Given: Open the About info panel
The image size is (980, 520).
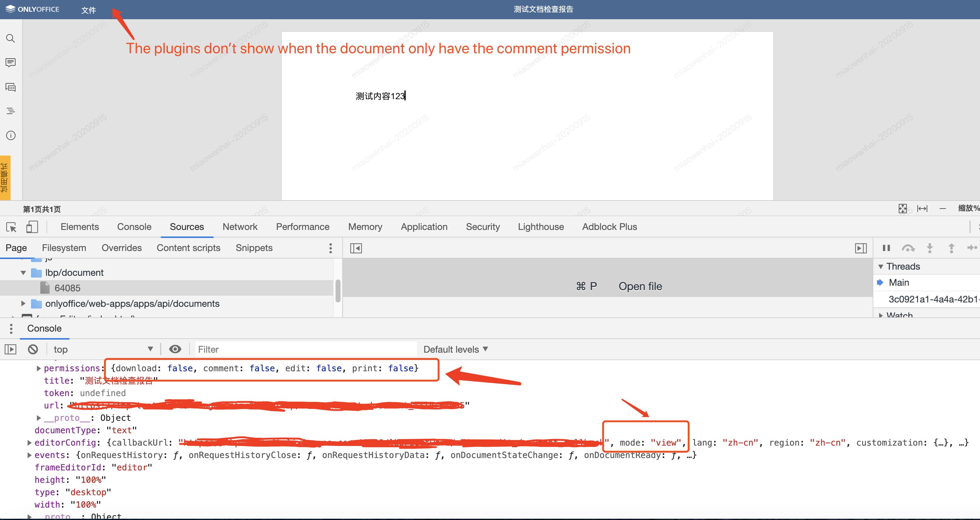Looking at the screenshot, I should point(10,135).
